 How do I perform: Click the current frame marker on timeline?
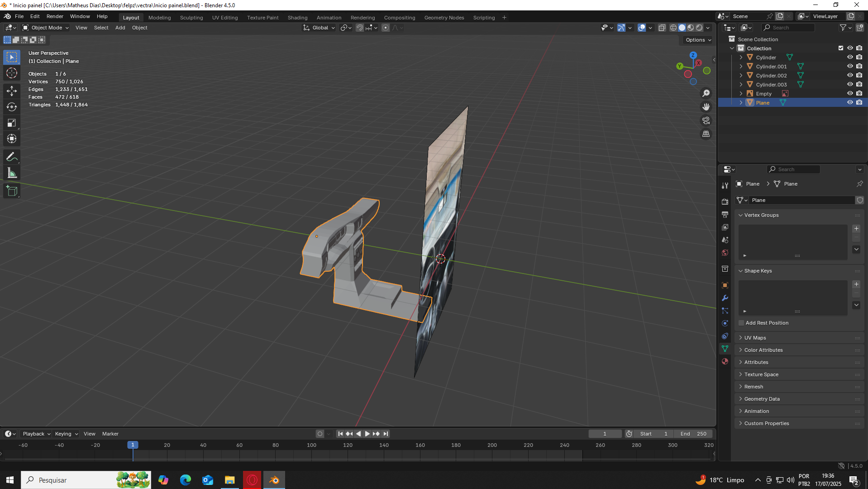point(133,445)
